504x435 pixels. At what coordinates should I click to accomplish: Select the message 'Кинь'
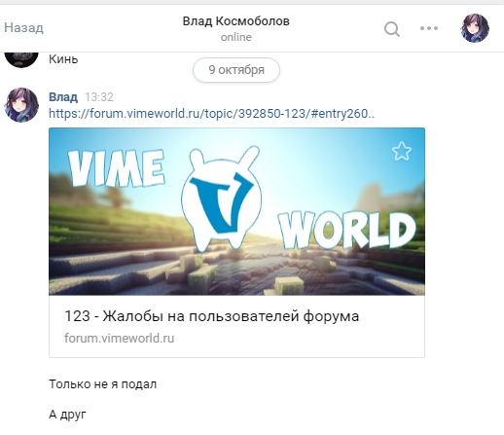point(63,59)
